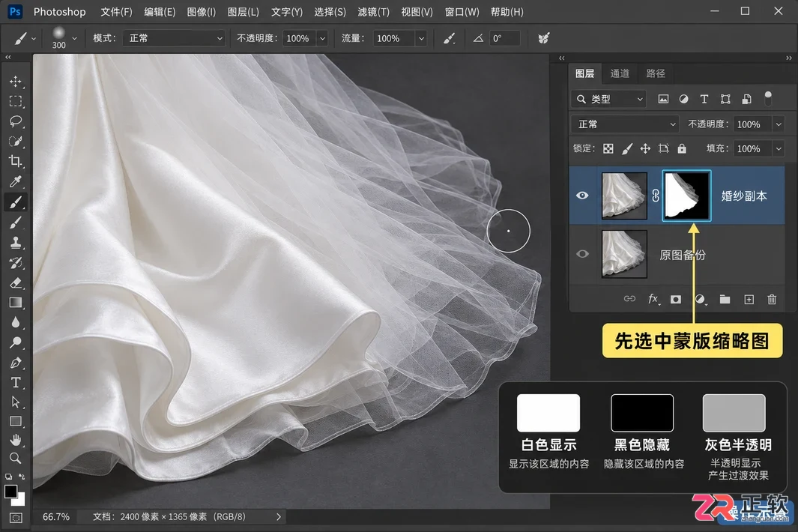The image size is (798, 532).
Task: Switch to the 通道 tab
Action: click(x=620, y=73)
